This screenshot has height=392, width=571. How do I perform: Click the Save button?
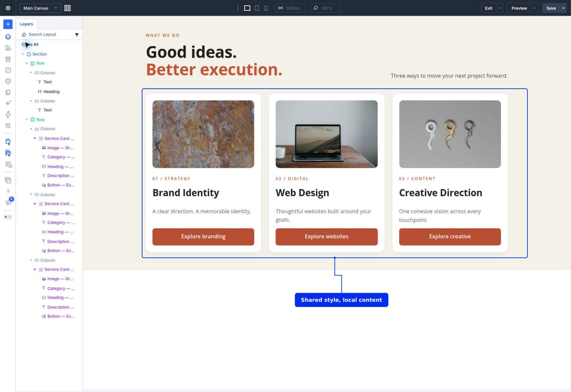(551, 8)
